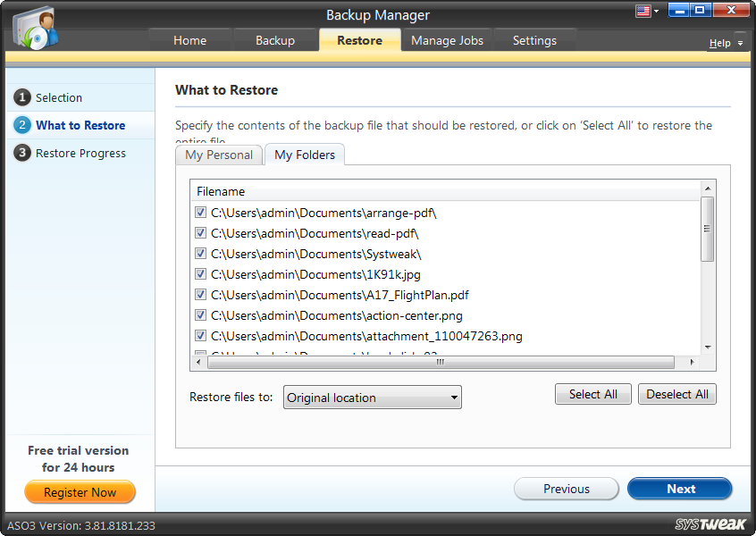Open the Manage Jobs section

tap(446, 40)
